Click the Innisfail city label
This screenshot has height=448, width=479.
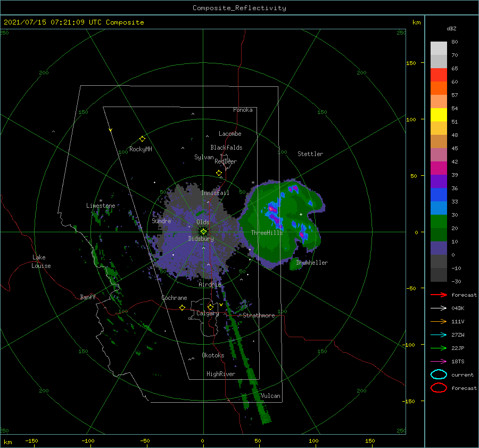click(x=215, y=193)
